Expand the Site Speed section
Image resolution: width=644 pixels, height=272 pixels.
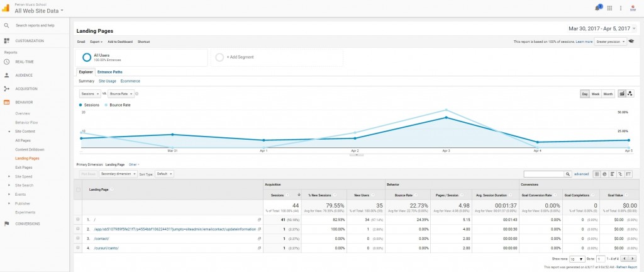(x=9, y=176)
